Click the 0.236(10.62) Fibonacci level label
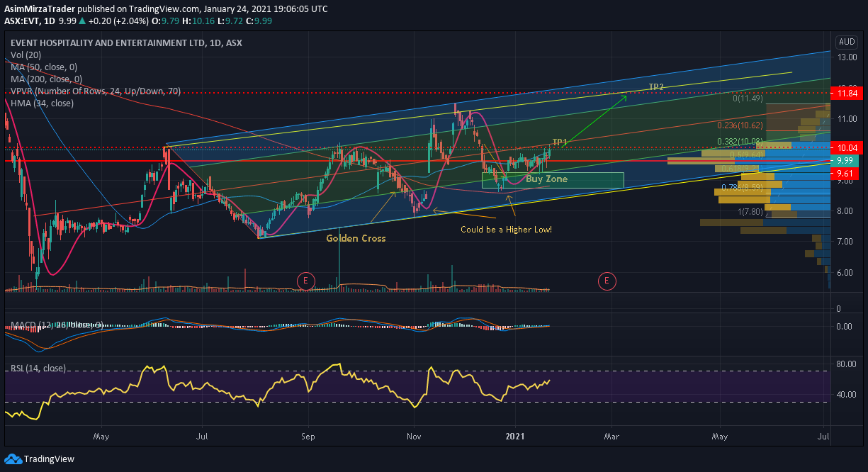 (738, 125)
